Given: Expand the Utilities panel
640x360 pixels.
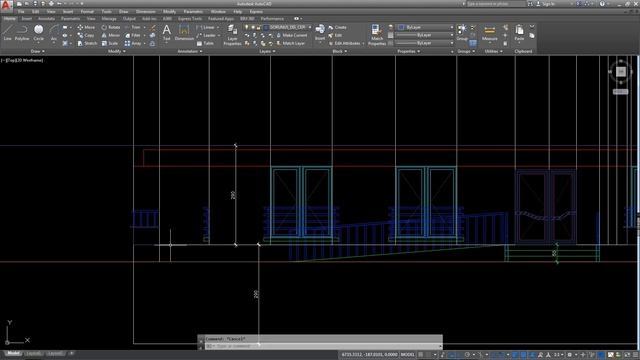Looking at the screenshot, I should 493,51.
